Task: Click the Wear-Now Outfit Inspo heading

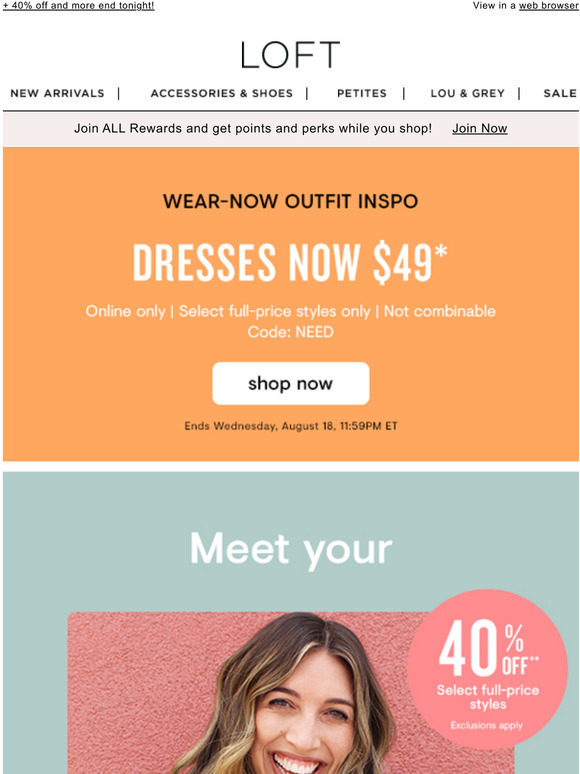Action: coord(290,201)
